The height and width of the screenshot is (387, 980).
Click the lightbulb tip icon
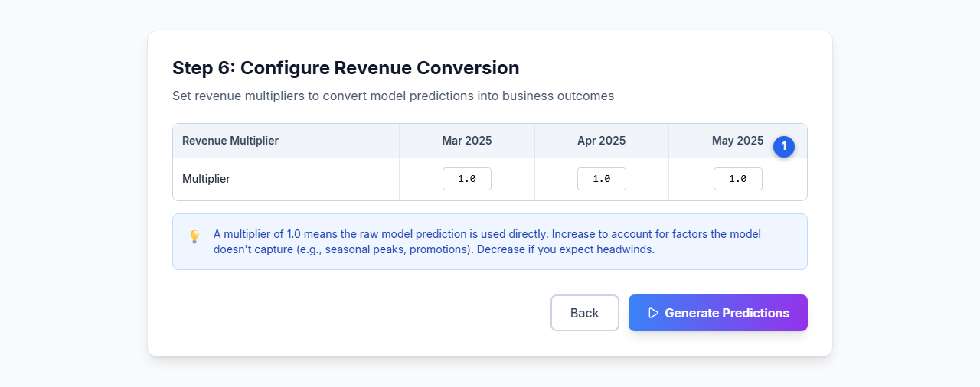(194, 236)
